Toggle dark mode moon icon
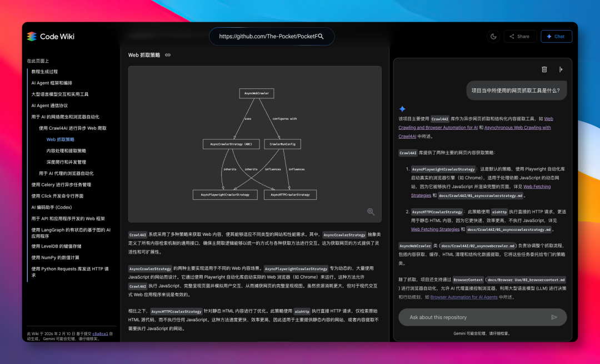This screenshot has width=600, height=364. coord(493,36)
